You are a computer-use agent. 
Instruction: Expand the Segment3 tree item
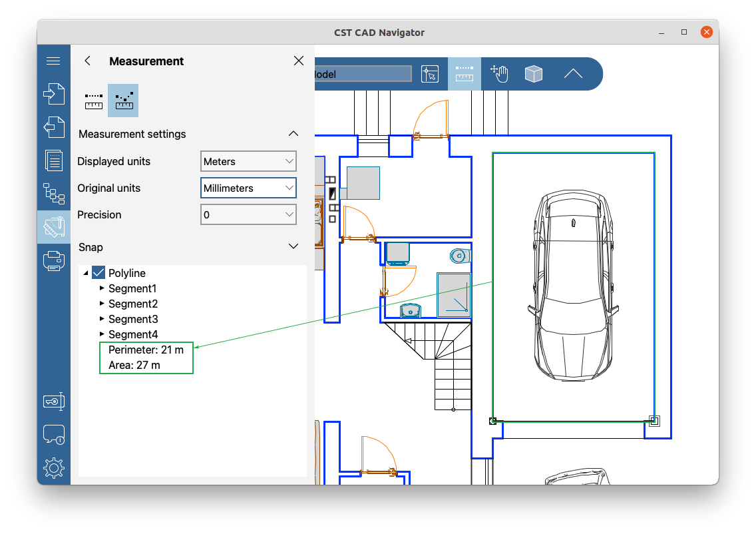click(x=102, y=319)
